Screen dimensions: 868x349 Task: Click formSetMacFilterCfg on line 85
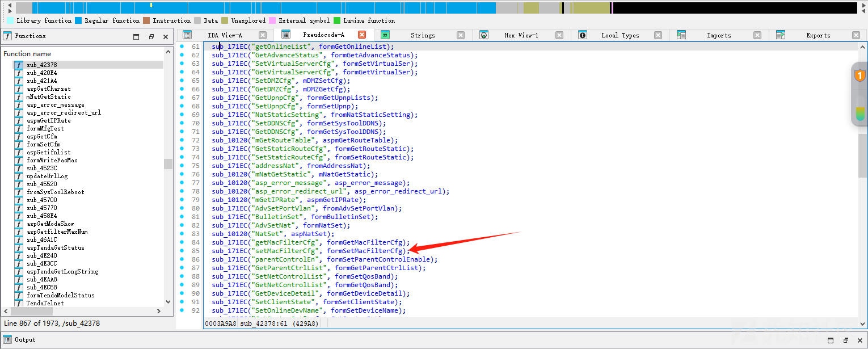365,251
